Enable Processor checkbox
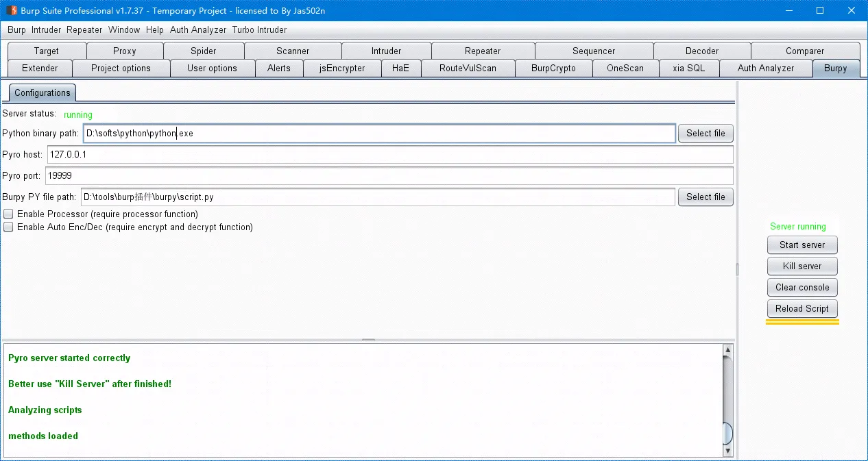This screenshot has height=461, width=868. pos(8,214)
